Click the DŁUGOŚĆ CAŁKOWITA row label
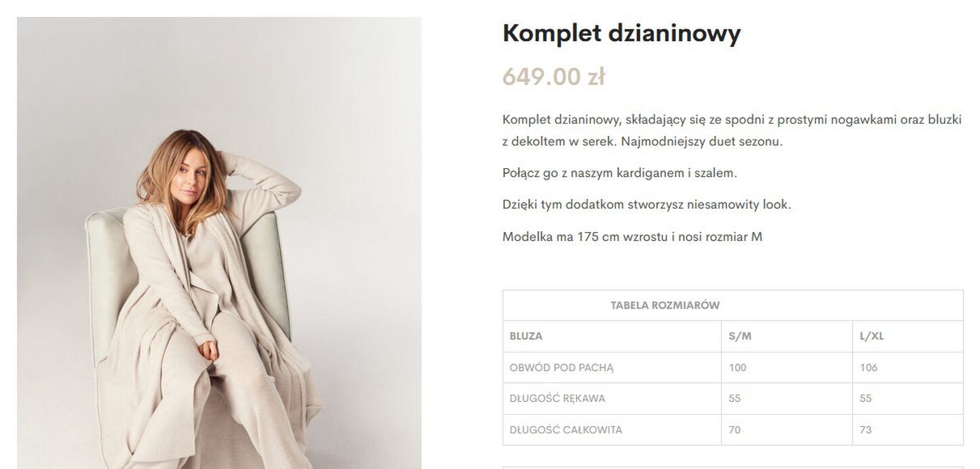Screen dimensions: 980x469 [566, 430]
